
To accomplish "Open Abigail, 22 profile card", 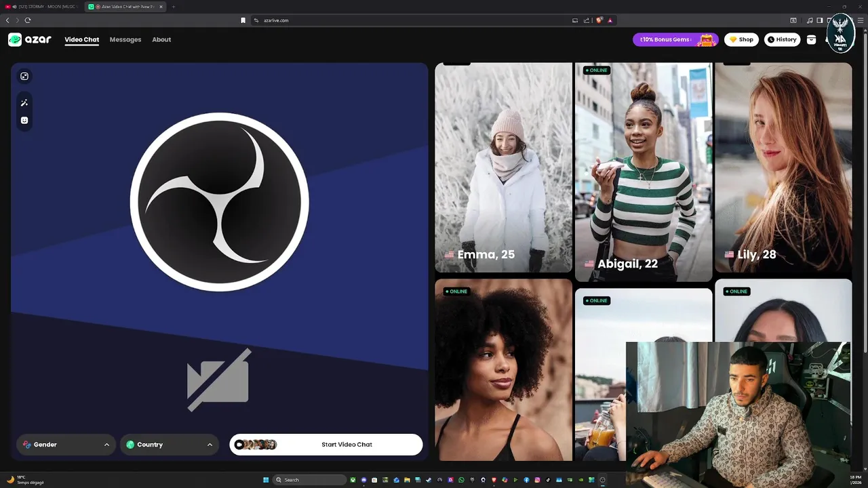I will [644, 172].
